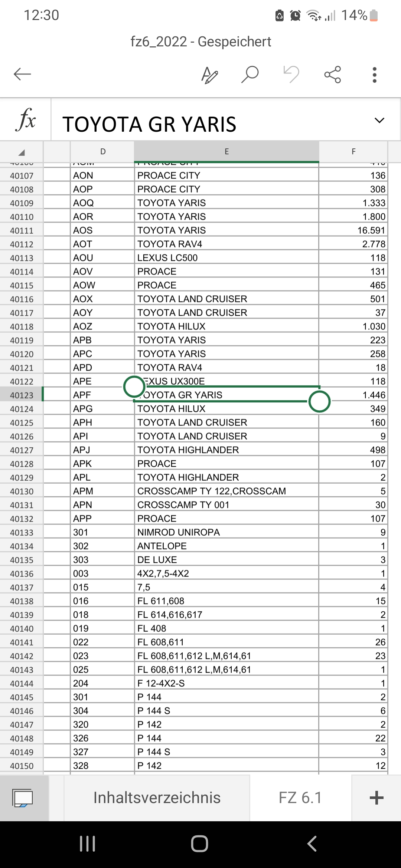Screen dimensions: 401x868
Task: Add a new sheet with plus icon
Action: (376, 798)
